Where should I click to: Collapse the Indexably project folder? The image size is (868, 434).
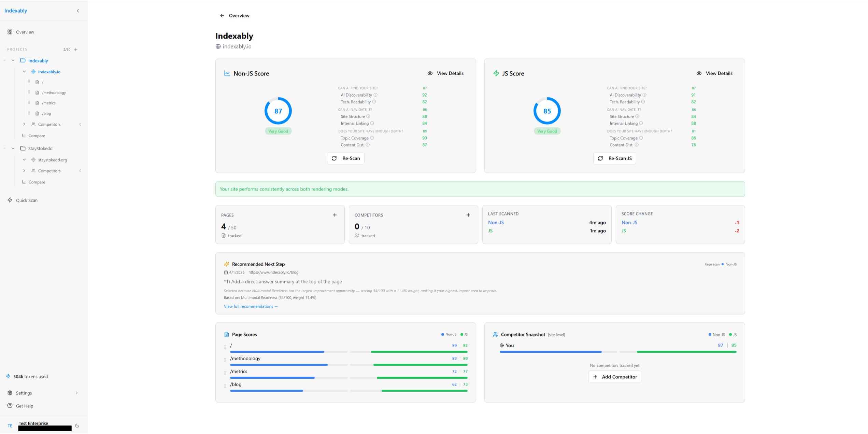[x=13, y=60]
